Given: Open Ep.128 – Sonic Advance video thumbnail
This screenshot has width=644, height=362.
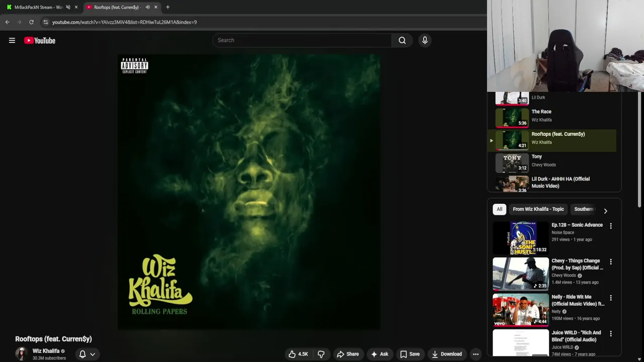Looking at the screenshot, I should (521, 238).
